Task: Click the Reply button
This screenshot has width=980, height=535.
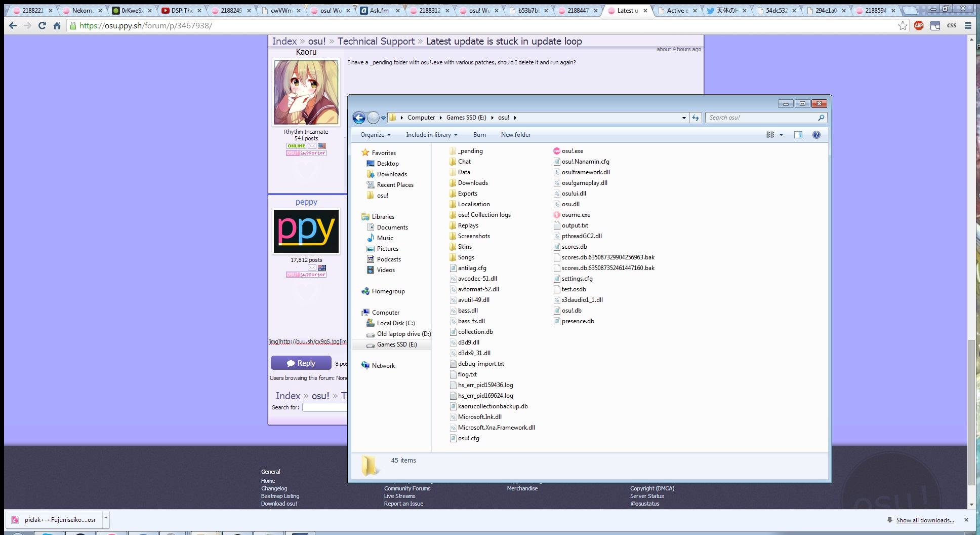Action: click(301, 363)
